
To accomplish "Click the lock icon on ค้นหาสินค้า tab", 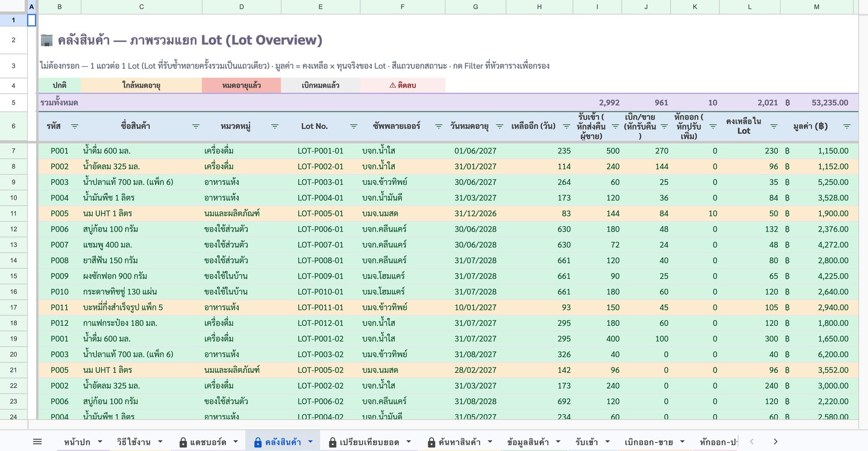I will (432, 442).
